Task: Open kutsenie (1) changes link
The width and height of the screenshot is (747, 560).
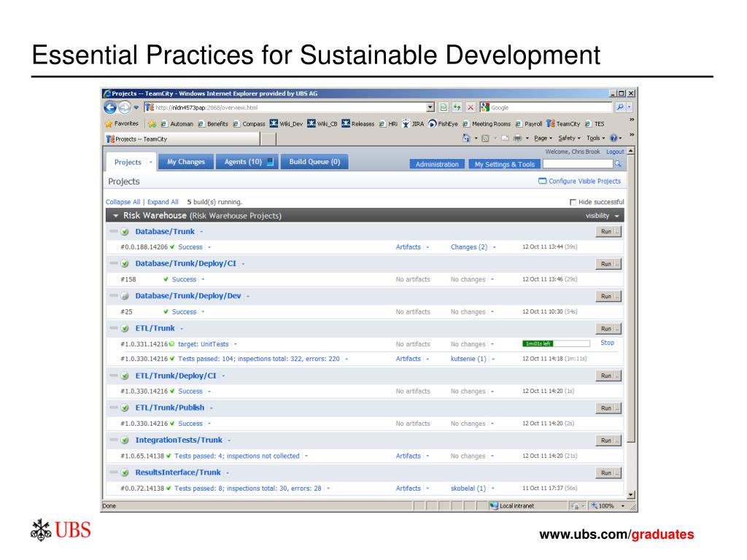Action: 469,359
